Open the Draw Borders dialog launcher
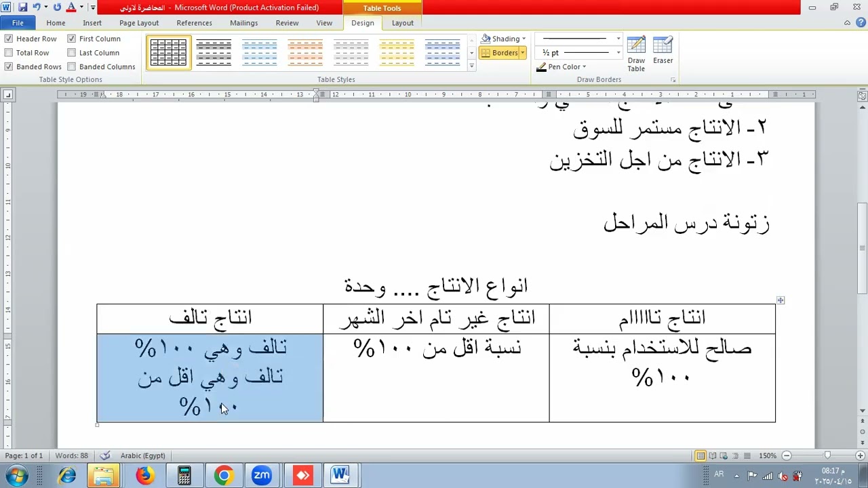 673,80
